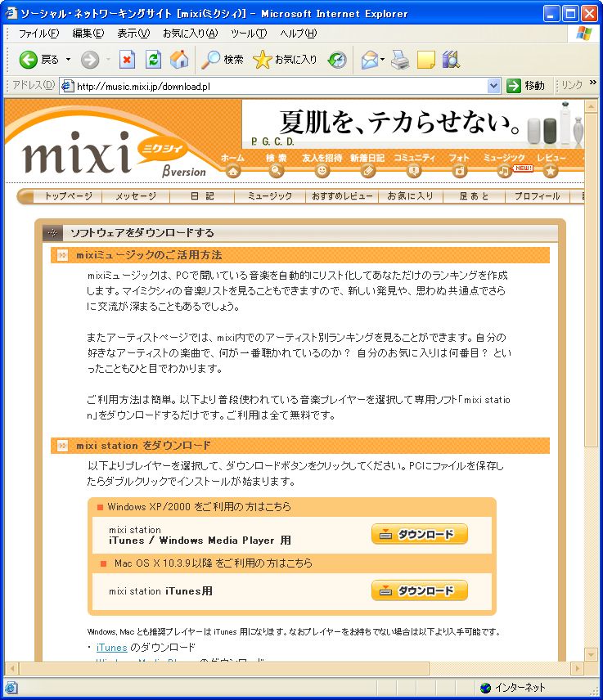Viewport: 603px width, 700px height.
Task: Click the vertical scrollbar thumb
Action: tap(591, 279)
